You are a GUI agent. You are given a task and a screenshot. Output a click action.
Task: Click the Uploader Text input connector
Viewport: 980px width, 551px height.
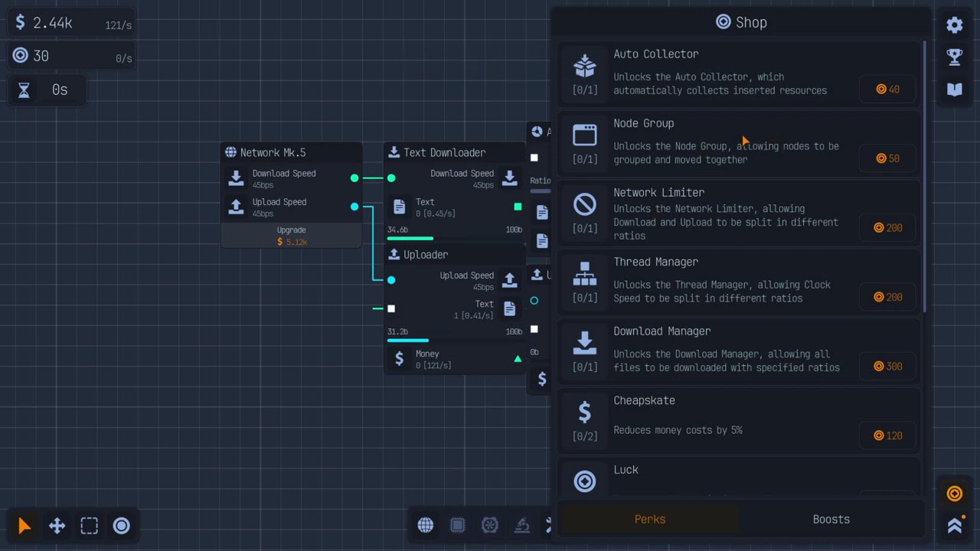point(391,308)
